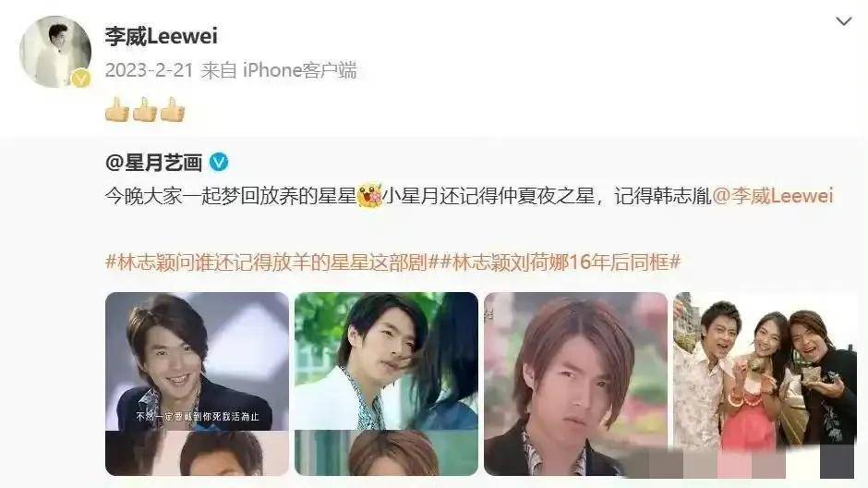Click the middle thumbs-up emoji
Screen dimensions: 868x488
click(144, 110)
